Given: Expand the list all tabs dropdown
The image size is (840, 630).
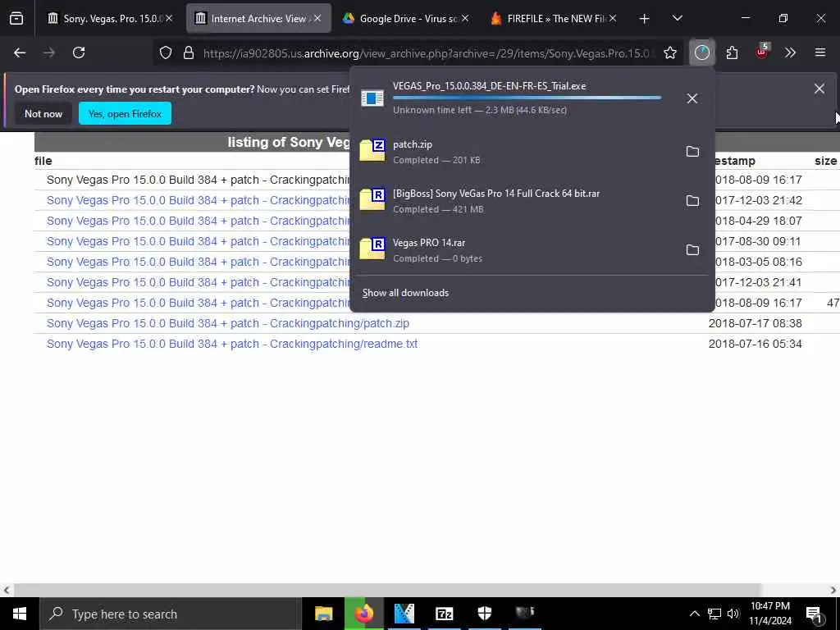Looking at the screenshot, I should 678,18.
